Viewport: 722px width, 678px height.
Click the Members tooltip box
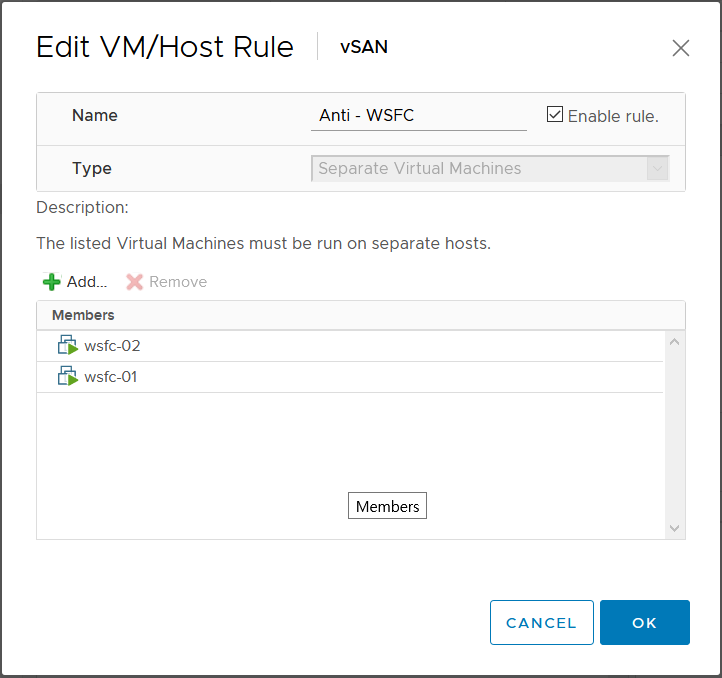coord(387,506)
